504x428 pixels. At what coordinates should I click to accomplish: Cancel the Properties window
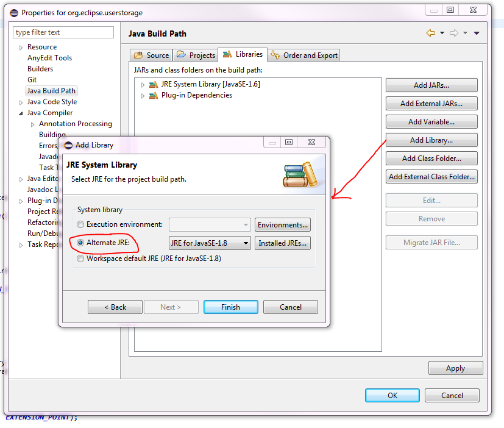452,396
